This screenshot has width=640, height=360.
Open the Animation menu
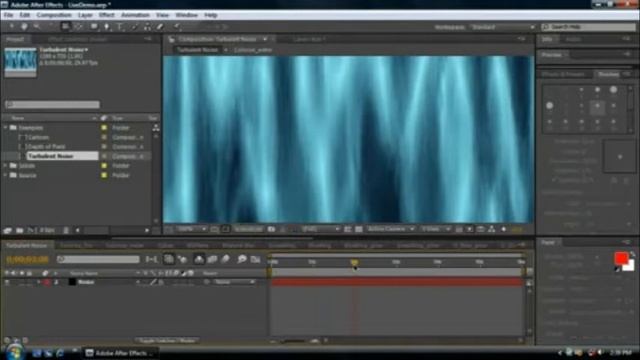pyautogui.click(x=135, y=15)
